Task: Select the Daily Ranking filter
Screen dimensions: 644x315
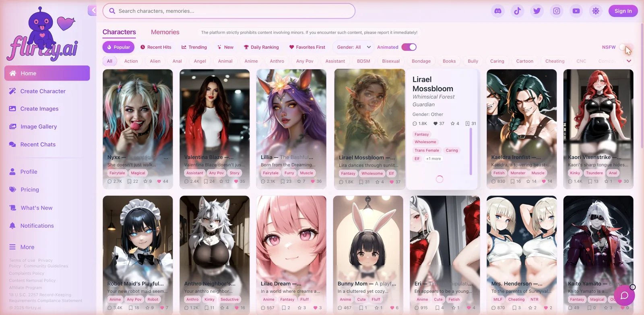Action: click(261, 47)
